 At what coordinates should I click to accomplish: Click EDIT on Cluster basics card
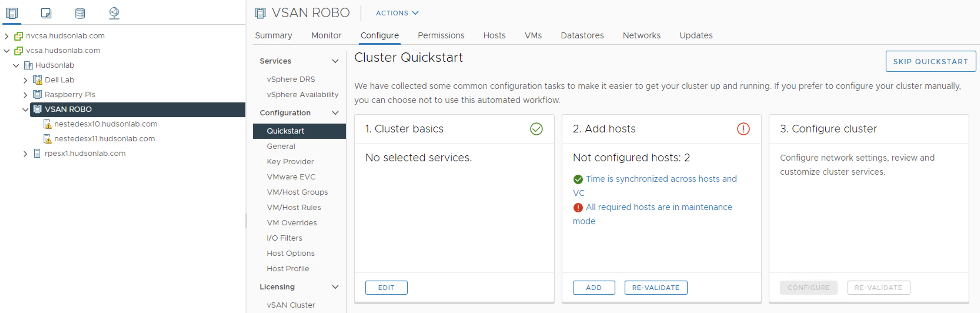(x=386, y=287)
